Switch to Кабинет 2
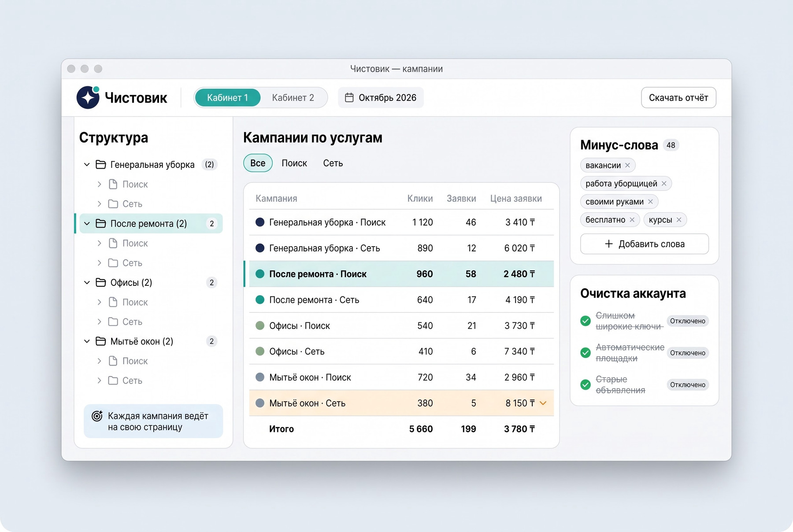Image resolution: width=793 pixels, height=532 pixels. pos(293,98)
